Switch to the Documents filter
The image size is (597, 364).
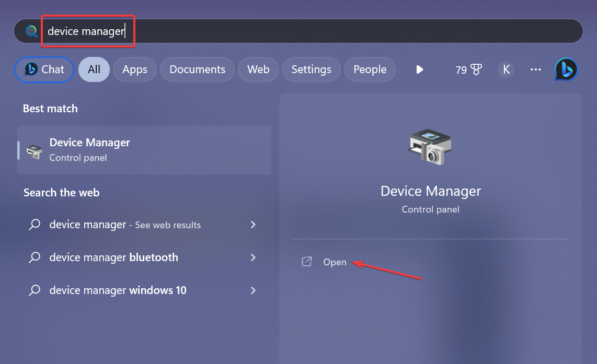197,69
